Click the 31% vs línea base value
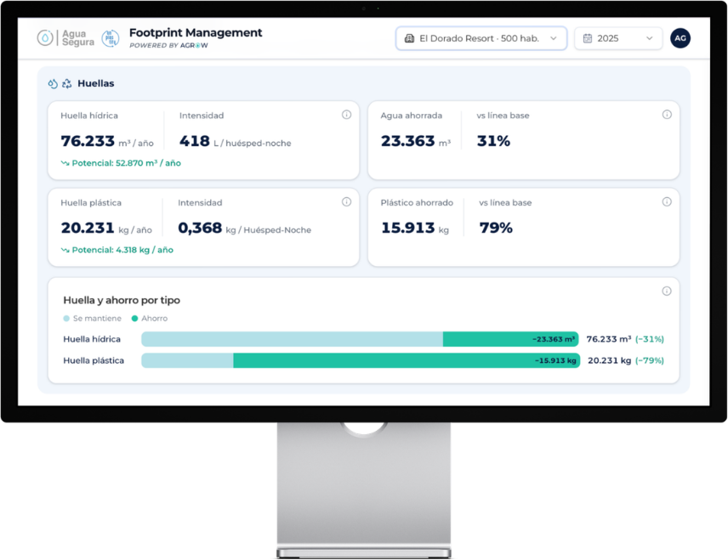The image size is (728, 560). 493,141
